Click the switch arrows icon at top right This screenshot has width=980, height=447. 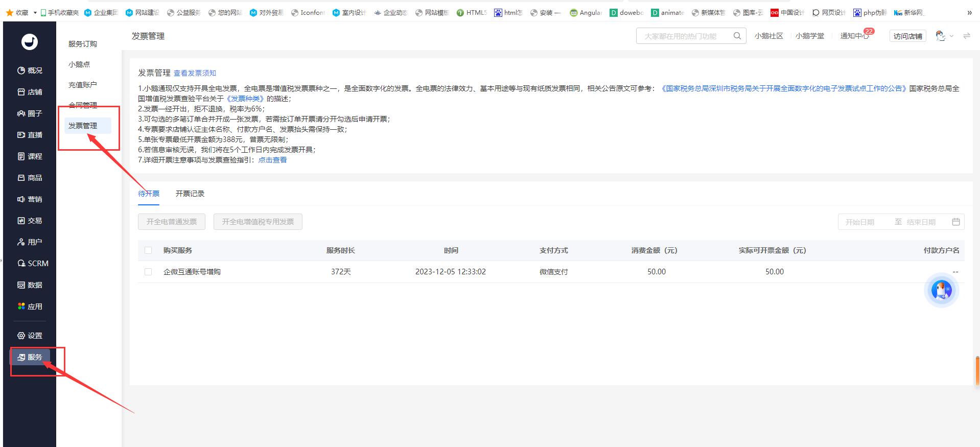tap(966, 36)
